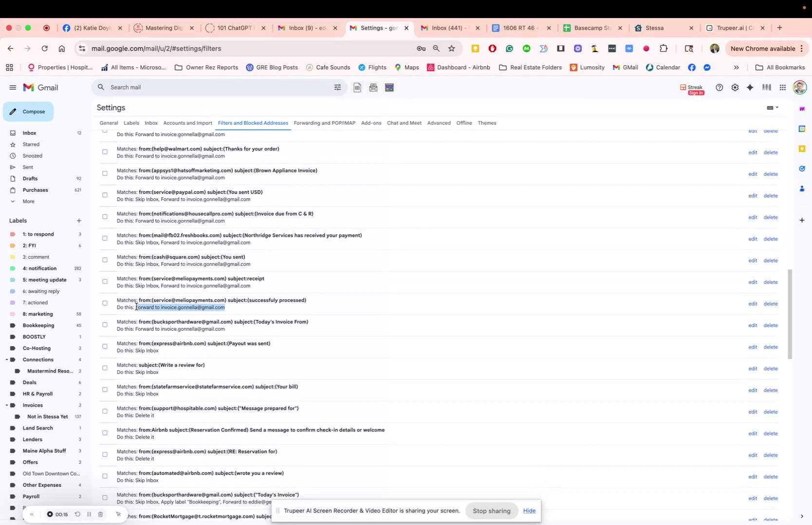Image resolution: width=812 pixels, height=525 pixels.
Task: Open the General settings tab
Action: [109, 123]
